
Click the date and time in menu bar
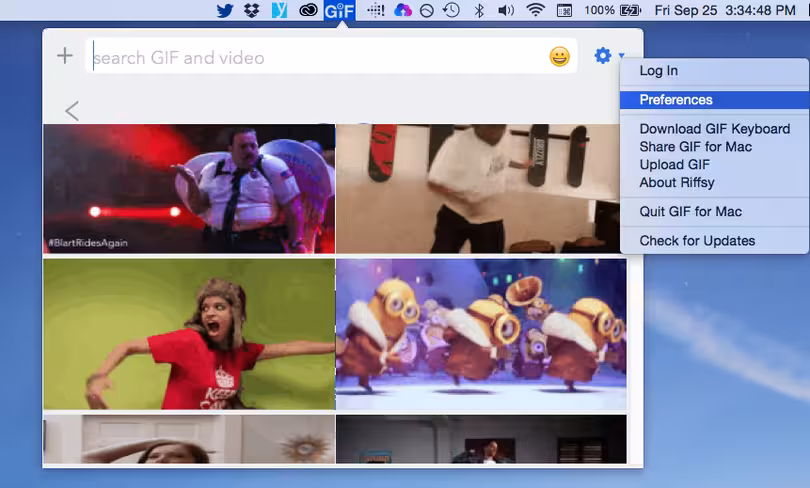[x=725, y=10]
